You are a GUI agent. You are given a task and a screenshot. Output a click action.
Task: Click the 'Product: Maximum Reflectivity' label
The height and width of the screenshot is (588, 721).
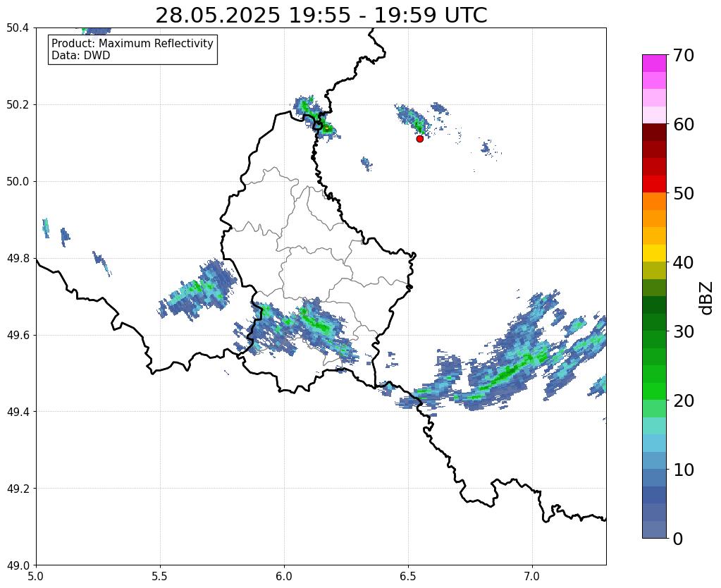133,43
